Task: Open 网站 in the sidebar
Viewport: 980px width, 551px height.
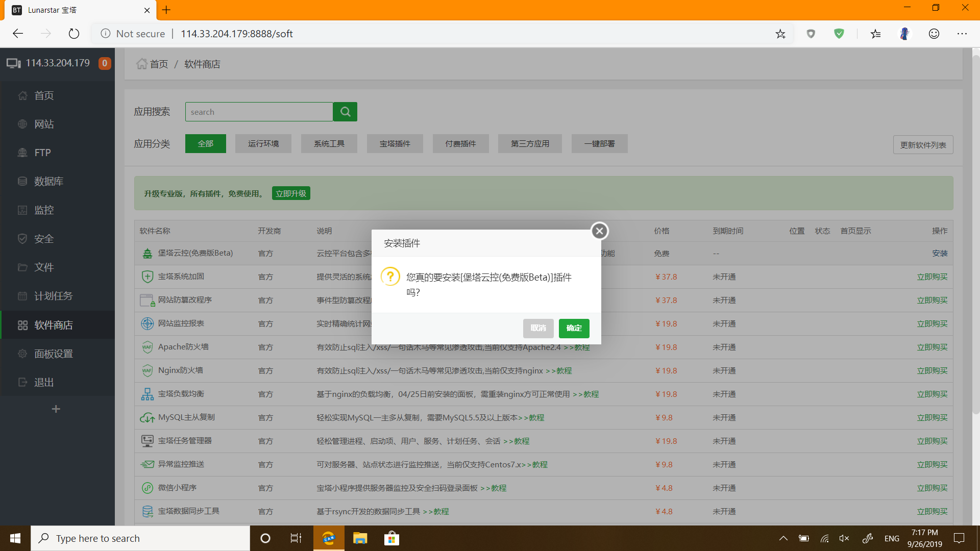Action: click(58, 124)
